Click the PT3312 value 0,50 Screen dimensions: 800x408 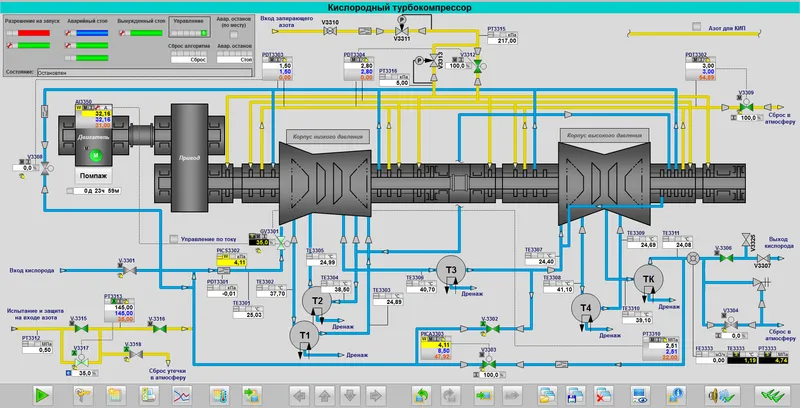pos(37,350)
